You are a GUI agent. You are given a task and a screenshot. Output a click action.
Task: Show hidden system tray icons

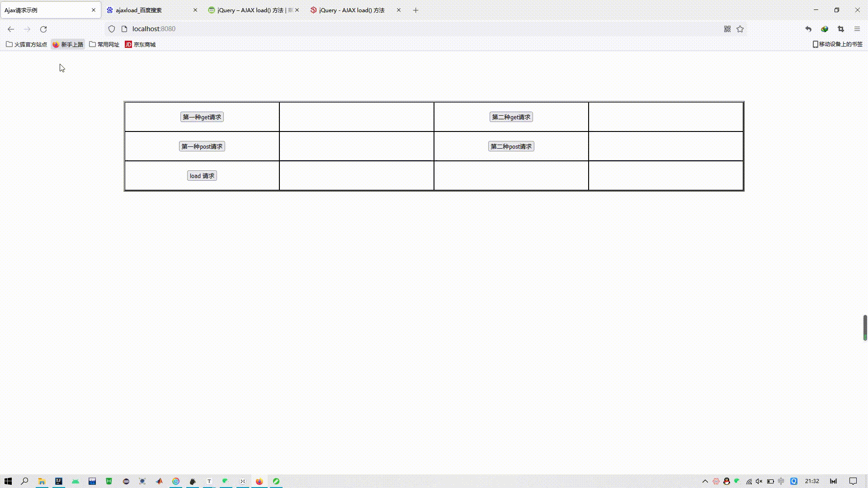click(x=705, y=481)
